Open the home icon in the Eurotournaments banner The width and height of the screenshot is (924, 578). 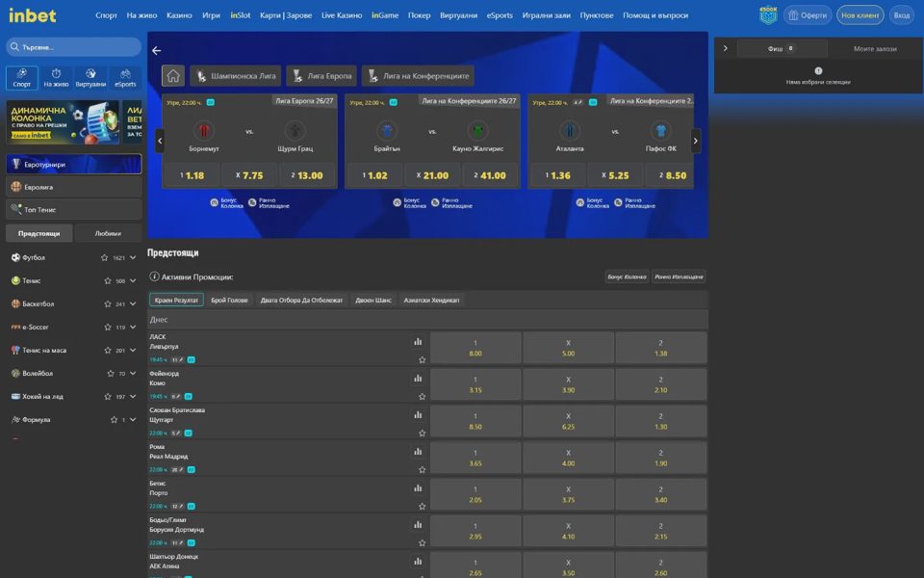tap(173, 75)
